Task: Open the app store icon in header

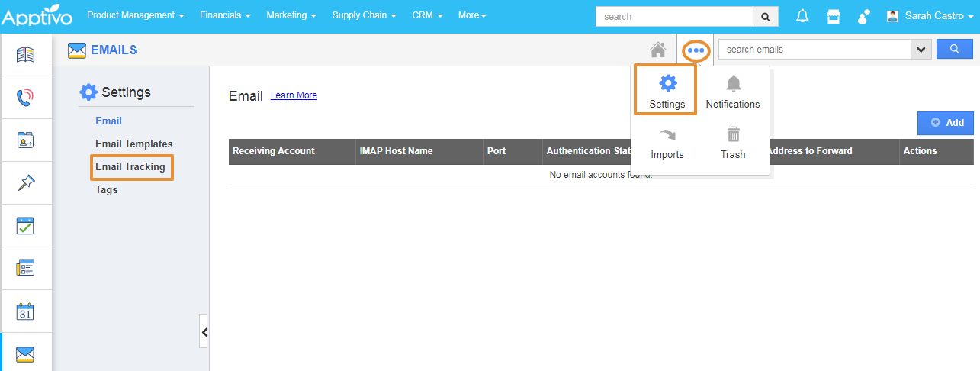Action: 834,16
